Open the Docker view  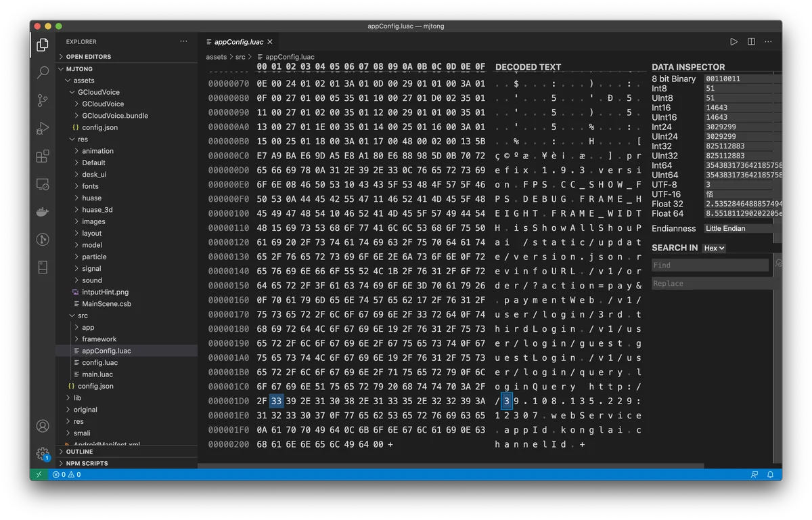click(43, 211)
